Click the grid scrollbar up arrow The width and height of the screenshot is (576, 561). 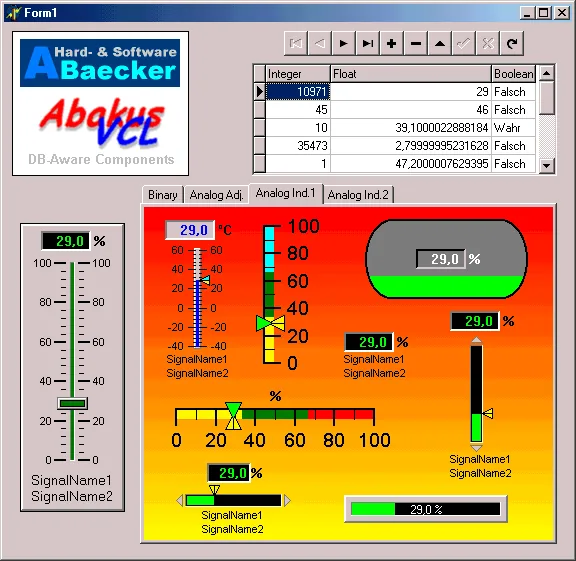point(546,73)
